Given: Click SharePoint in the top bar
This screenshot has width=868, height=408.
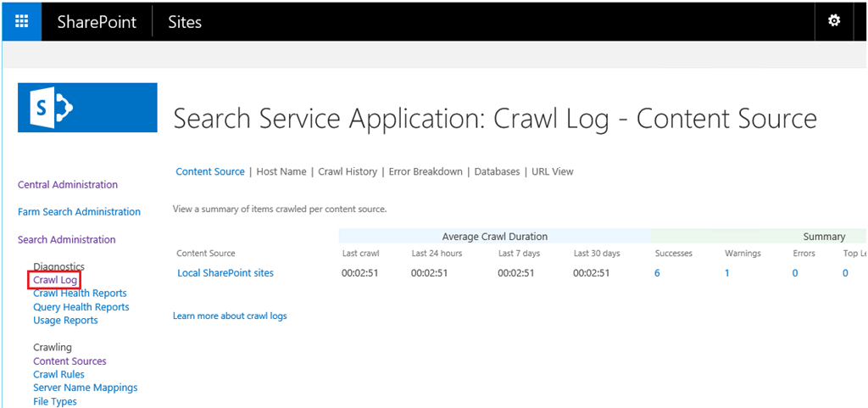Looking at the screenshot, I should 97,22.
